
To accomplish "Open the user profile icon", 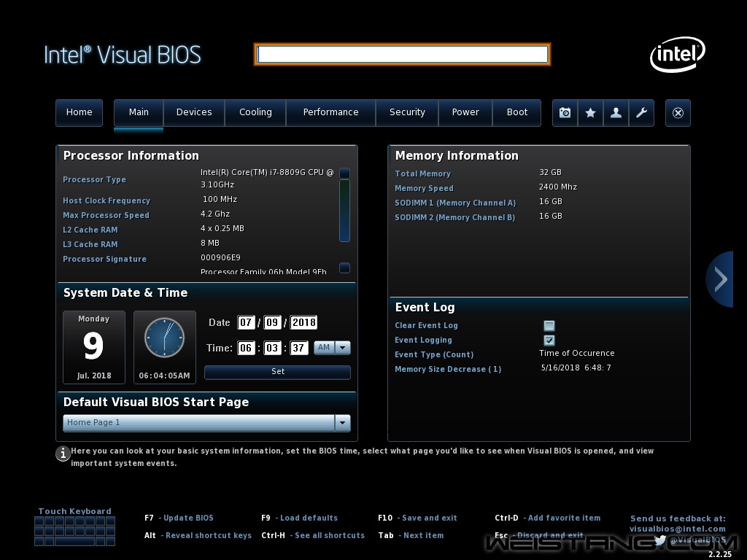I will (x=616, y=113).
